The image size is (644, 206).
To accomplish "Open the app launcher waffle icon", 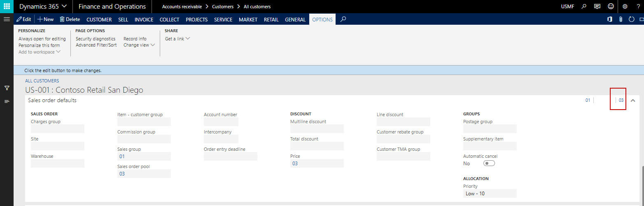I will pos(7,7).
